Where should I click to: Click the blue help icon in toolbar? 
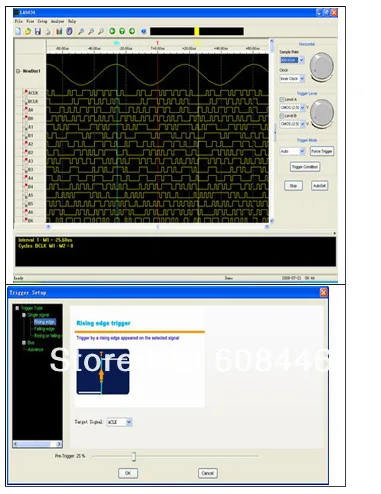coord(144,31)
